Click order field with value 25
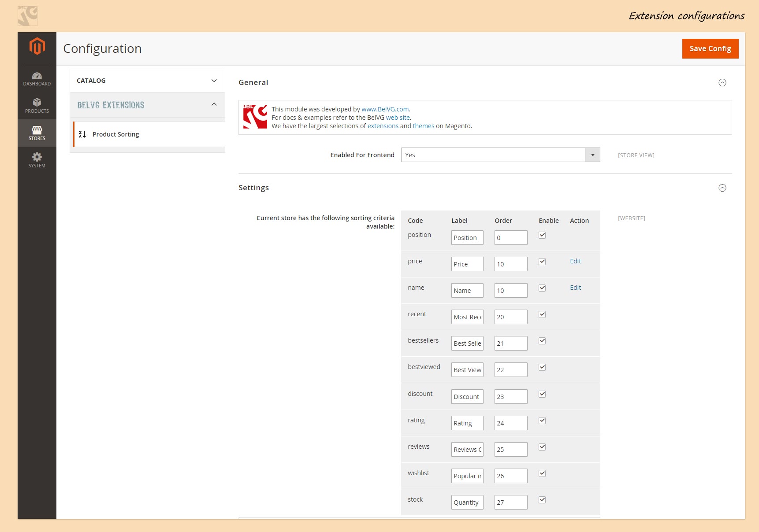 coord(511,450)
